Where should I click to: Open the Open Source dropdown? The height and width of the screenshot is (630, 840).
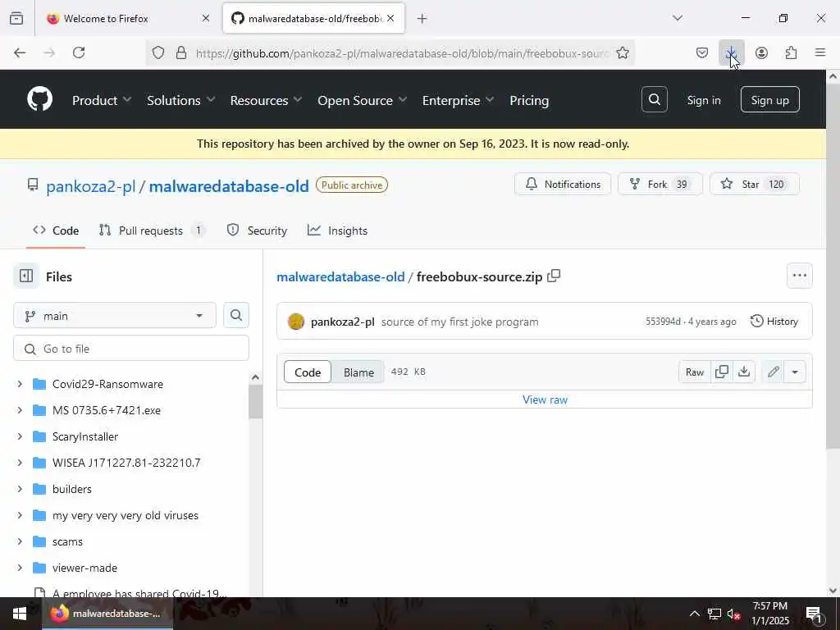(x=362, y=100)
